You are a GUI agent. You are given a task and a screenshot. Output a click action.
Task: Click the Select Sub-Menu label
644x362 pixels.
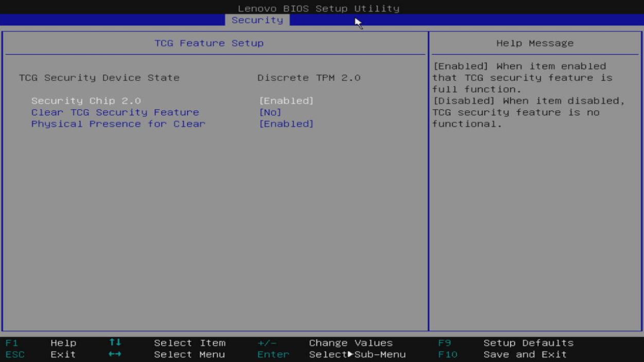click(x=357, y=354)
